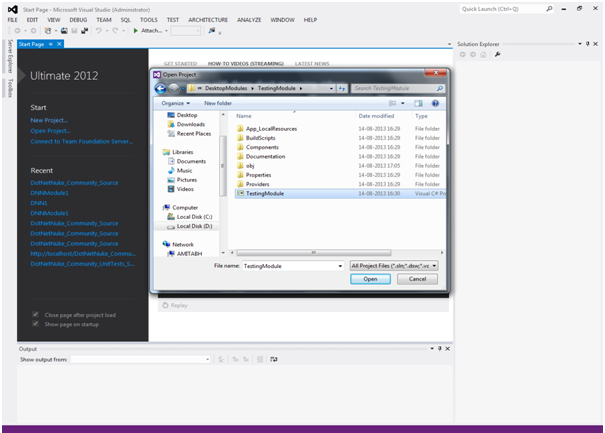Viewport: 605px width, 433px height.
Task: Open the All Project Files filter dropdown
Action: click(434, 266)
